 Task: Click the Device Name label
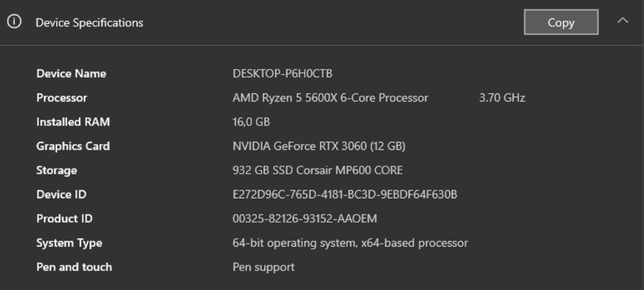click(x=71, y=74)
